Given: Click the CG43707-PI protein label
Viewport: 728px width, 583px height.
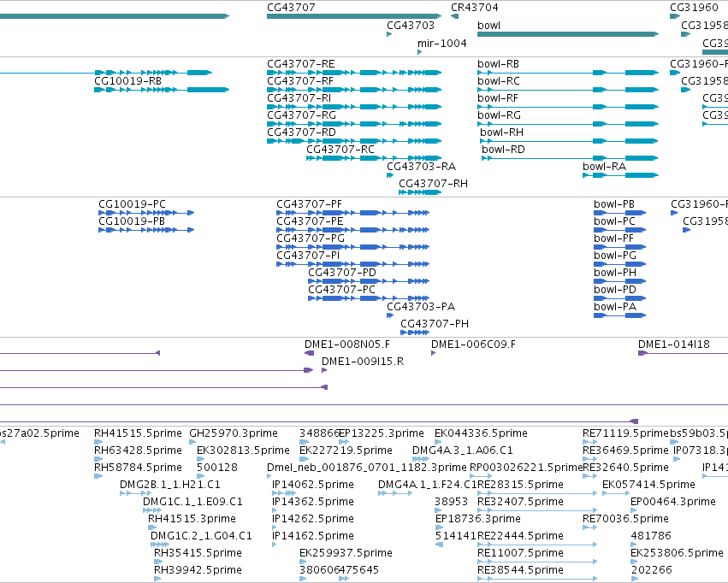Looking at the screenshot, I should 308,256.
